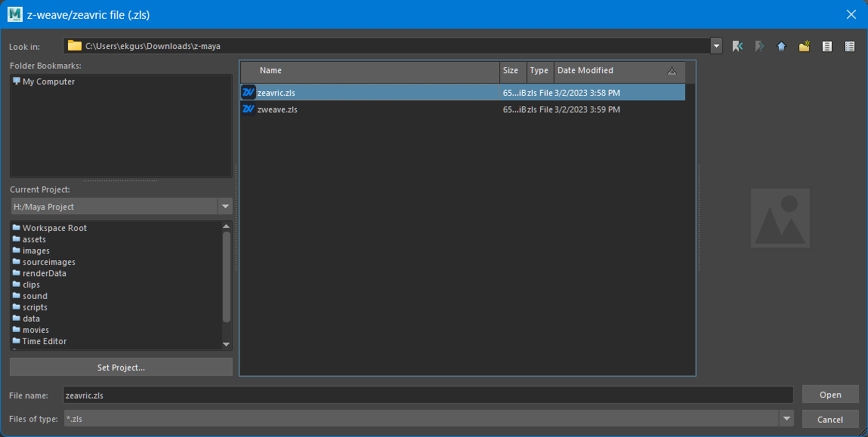The image size is (868, 437).
Task: Switch to detail view mode
Action: point(850,46)
